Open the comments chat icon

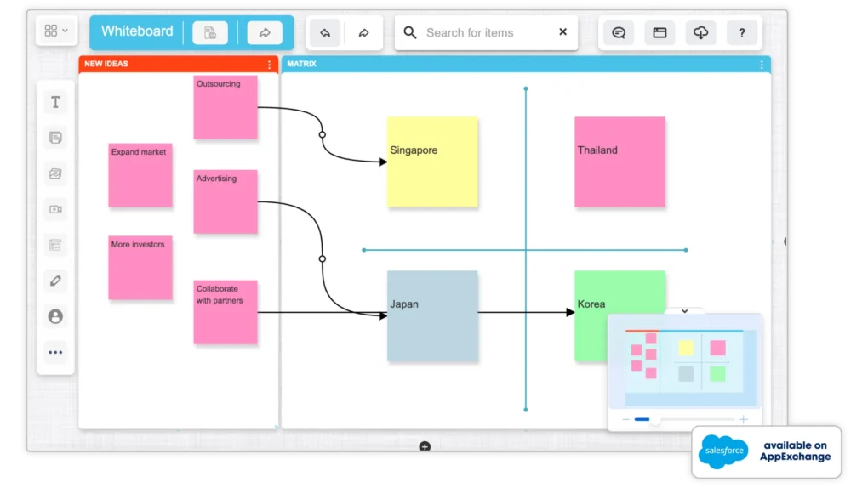click(619, 32)
